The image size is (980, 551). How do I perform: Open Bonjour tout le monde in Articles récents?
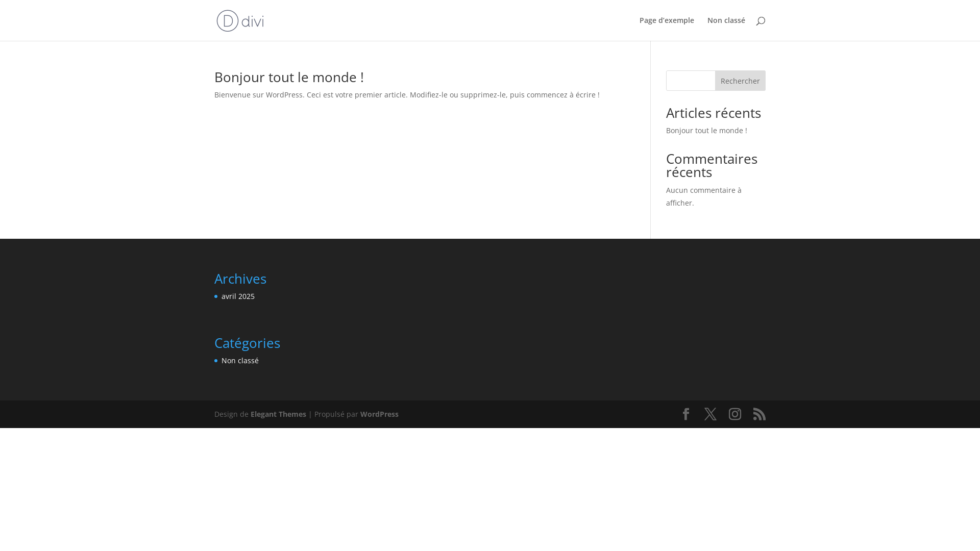(x=706, y=131)
